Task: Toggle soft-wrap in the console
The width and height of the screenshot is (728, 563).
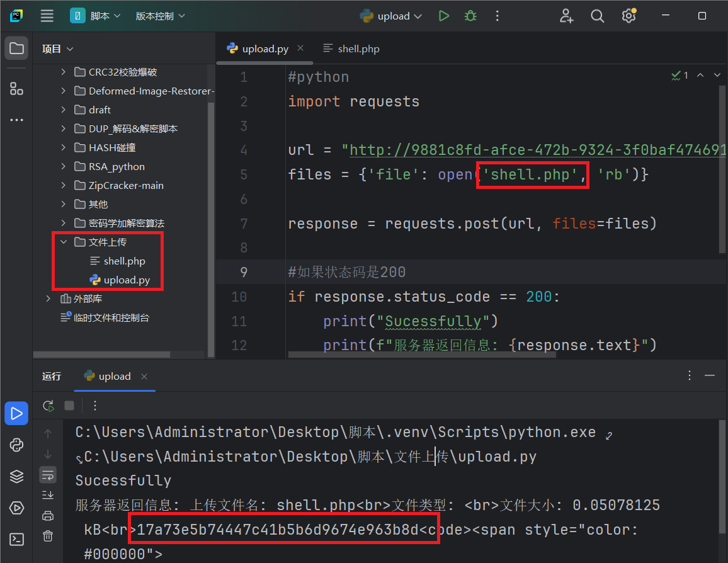Action: tap(48, 475)
